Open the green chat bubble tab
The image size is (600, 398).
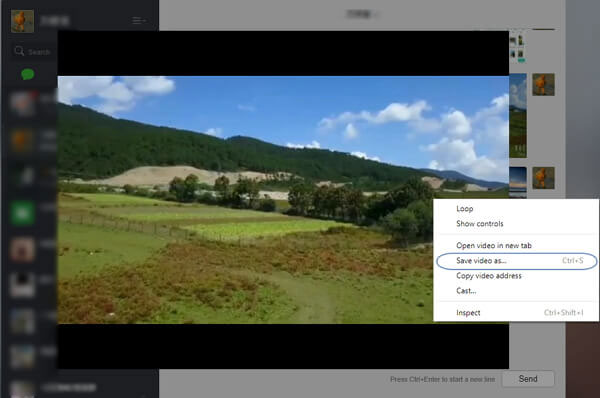28,74
